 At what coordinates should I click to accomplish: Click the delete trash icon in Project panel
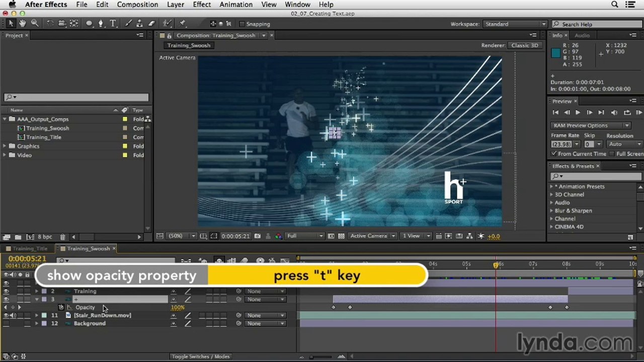click(62, 237)
